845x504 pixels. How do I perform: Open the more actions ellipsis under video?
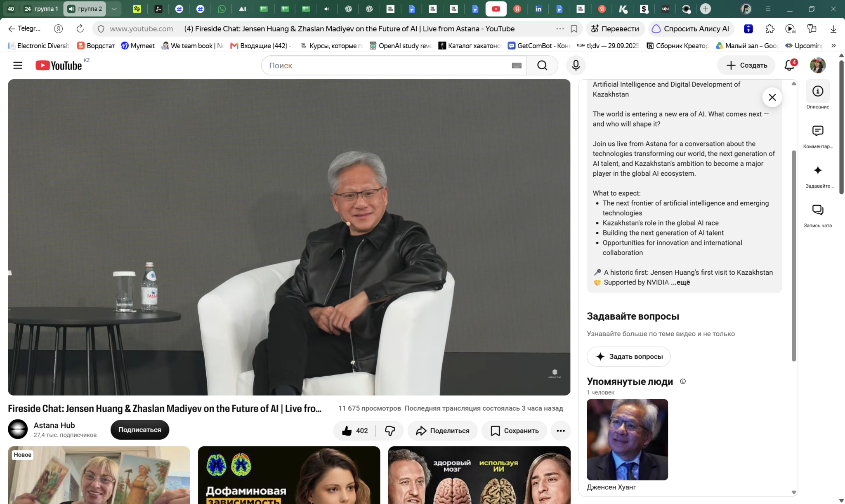point(560,431)
